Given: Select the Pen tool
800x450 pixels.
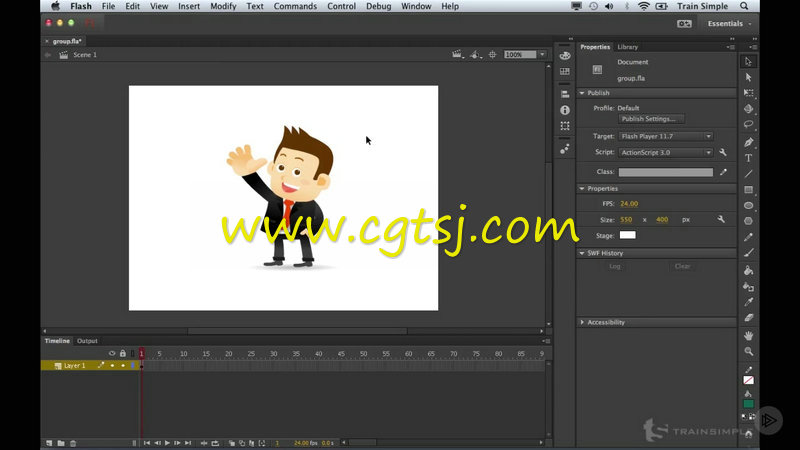Looking at the screenshot, I should [x=748, y=142].
